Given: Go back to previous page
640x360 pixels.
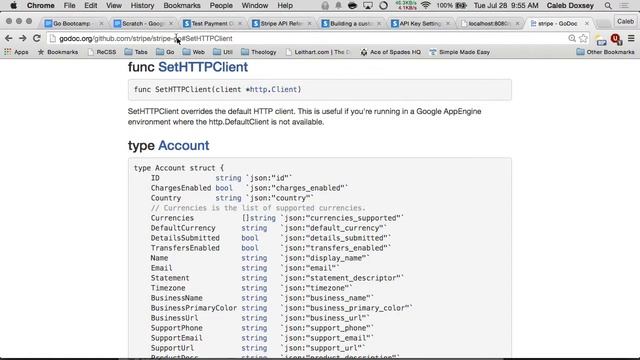Looking at the screenshot, I should [x=9, y=38].
